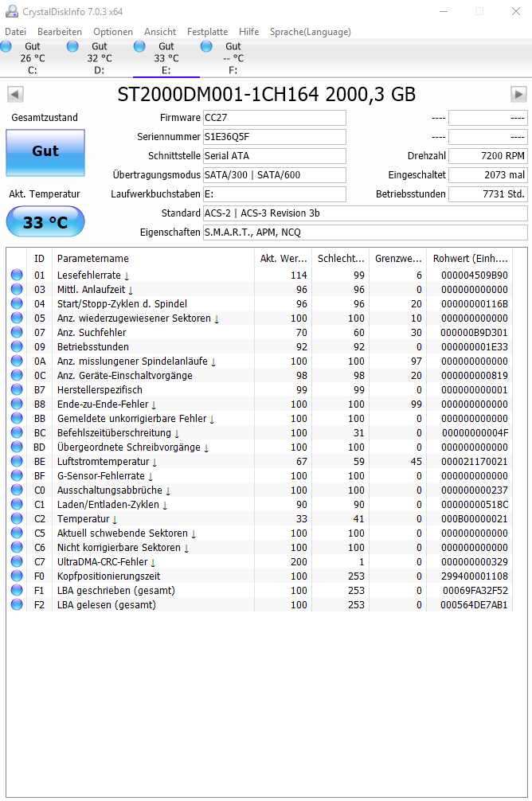Minimize the CrystalDiskInfo window

[444, 11]
